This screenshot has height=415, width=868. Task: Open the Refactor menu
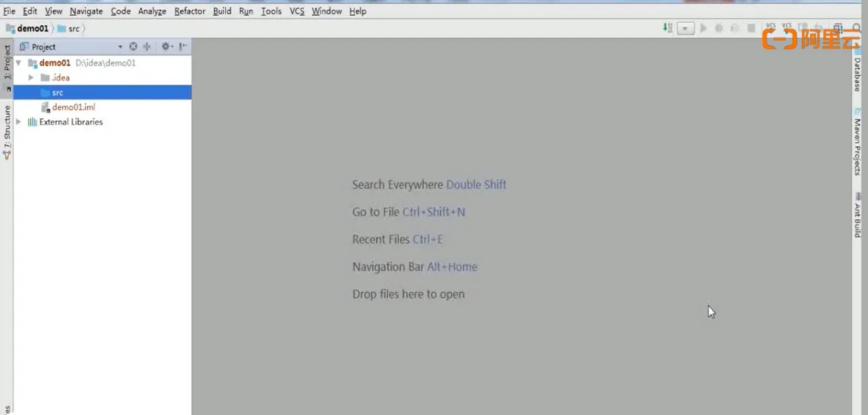(189, 11)
